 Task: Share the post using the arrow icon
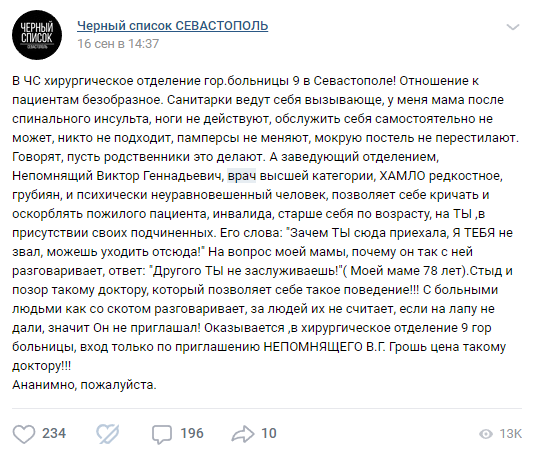(x=243, y=434)
